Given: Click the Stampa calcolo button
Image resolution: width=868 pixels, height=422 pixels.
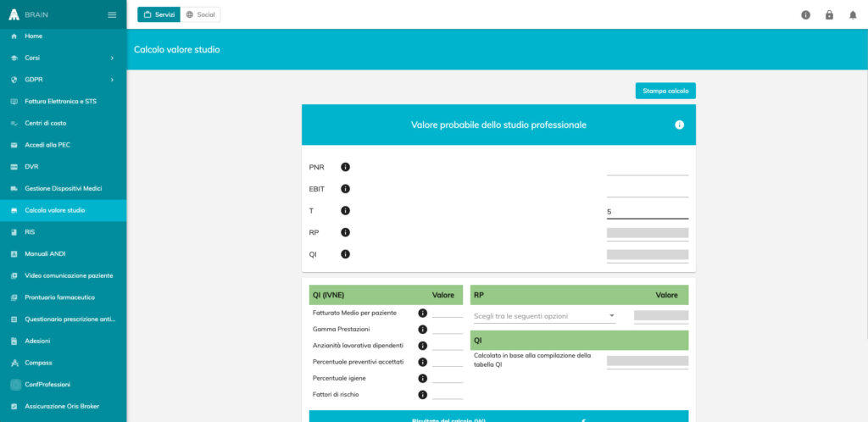Looking at the screenshot, I should (665, 91).
